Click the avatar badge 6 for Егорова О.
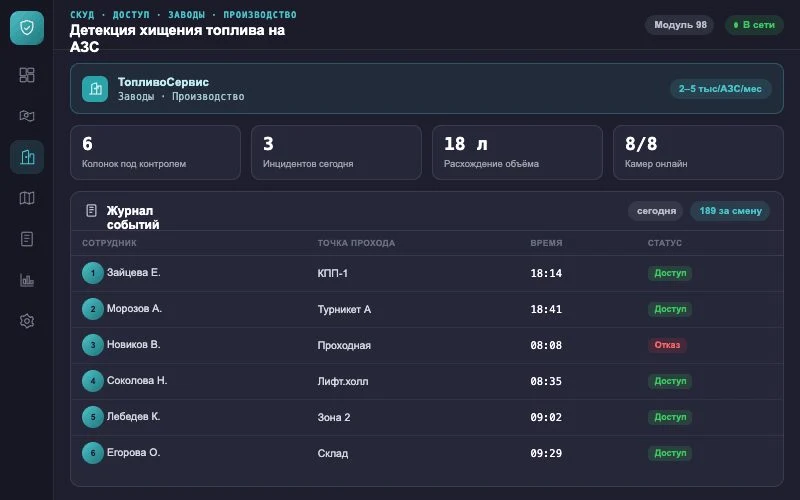 [93, 453]
